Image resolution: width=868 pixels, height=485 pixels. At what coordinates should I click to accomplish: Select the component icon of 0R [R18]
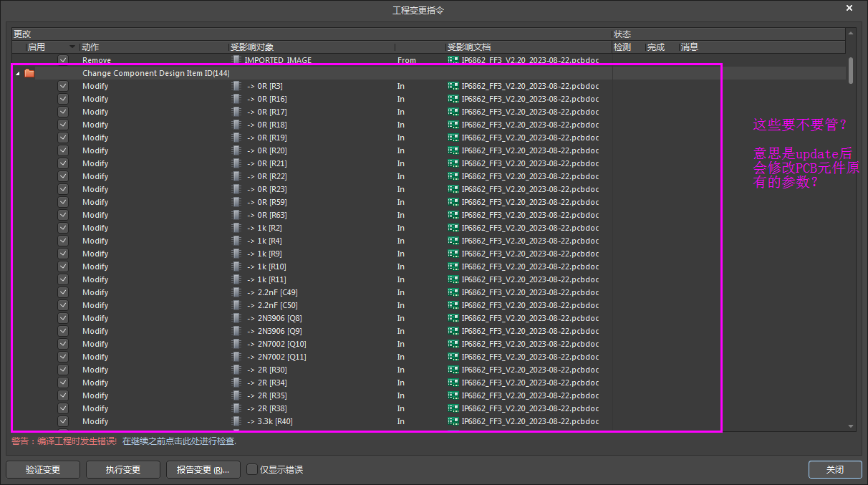coord(236,125)
